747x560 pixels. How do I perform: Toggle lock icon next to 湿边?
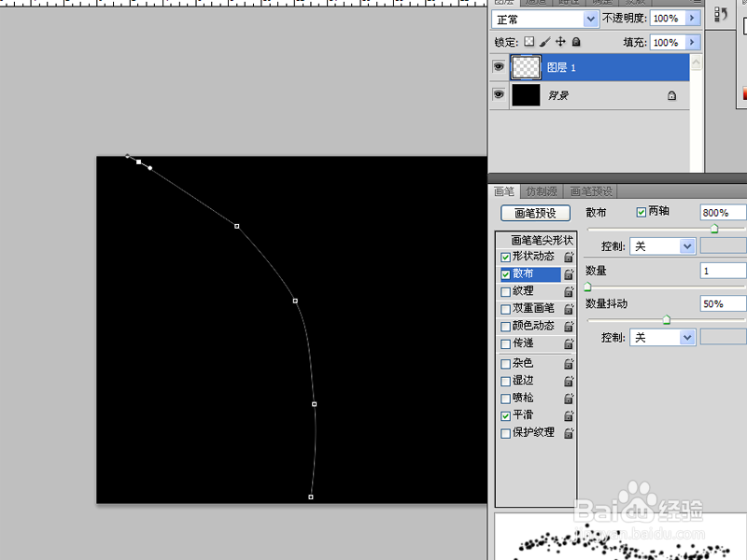[569, 381]
